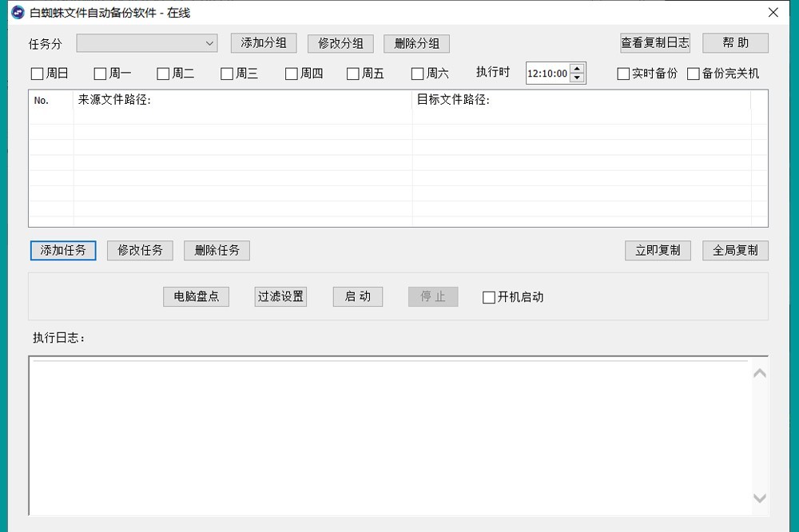Click the 删除任务 button
This screenshot has height=532, width=799.
(217, 251)
